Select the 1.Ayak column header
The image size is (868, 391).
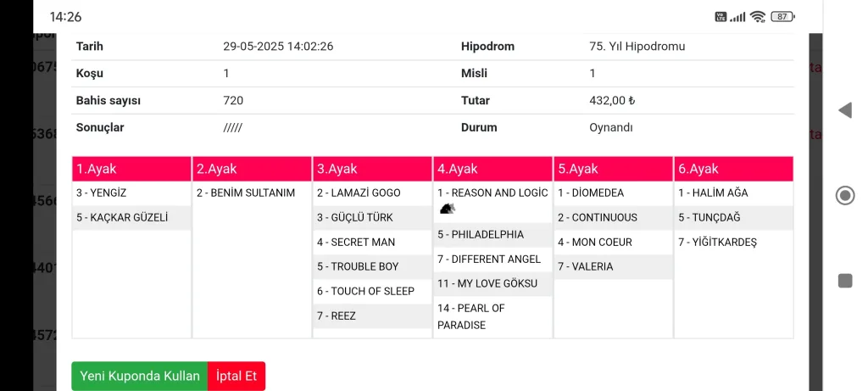click(x=131, y=169)
